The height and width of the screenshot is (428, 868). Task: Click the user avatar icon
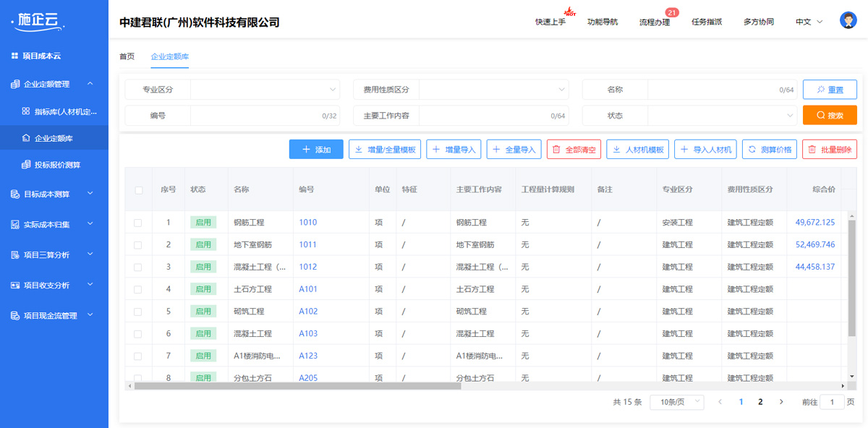pyautogui.click(x=848, y=21)
